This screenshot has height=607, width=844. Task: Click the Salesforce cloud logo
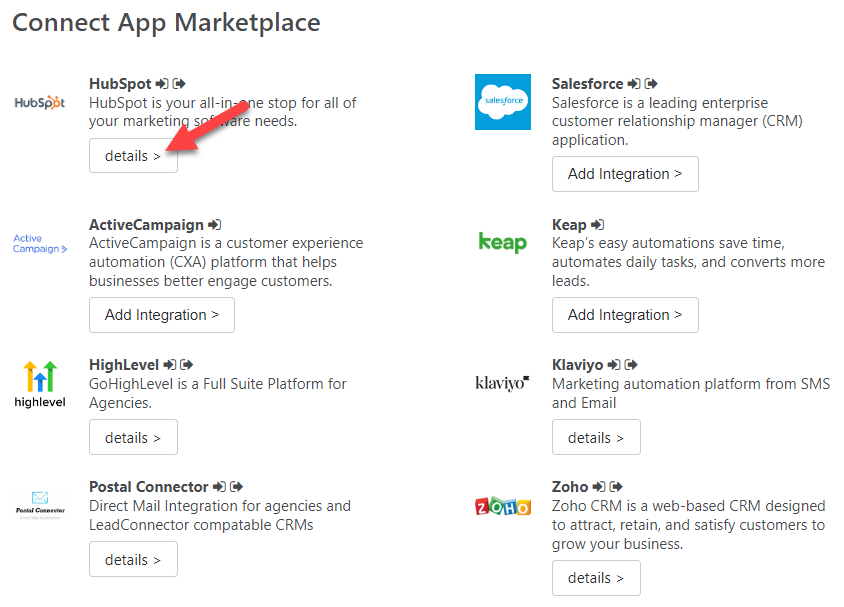click(x=503, y=102)
